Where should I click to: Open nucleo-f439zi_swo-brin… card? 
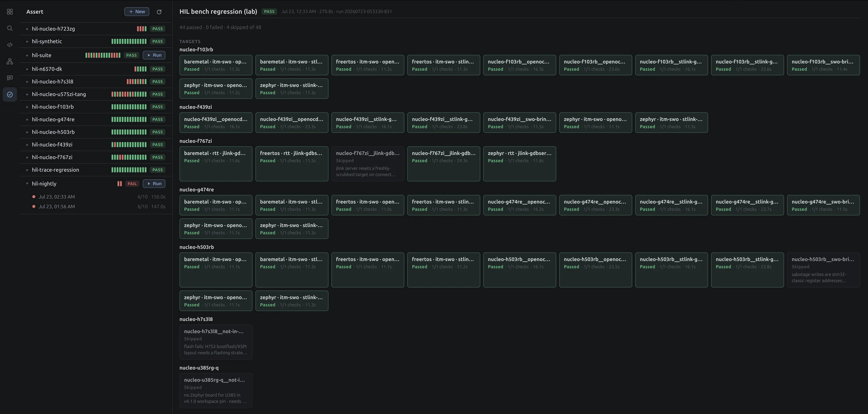(519, 123)
